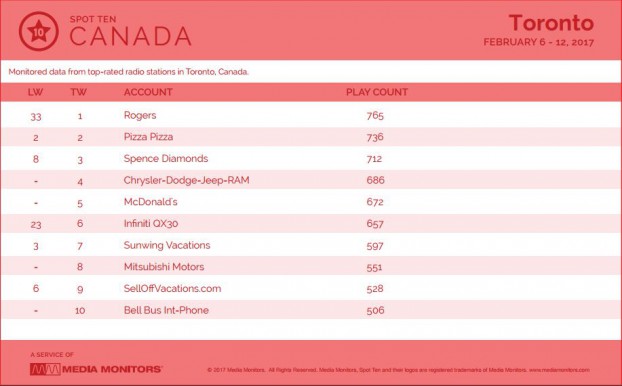Open the www.mediamonitors.com link in footer
622x386 pixels.
[559, 370]
